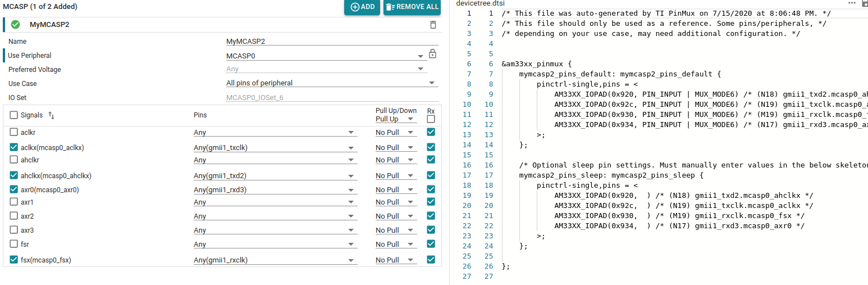Image resolution: width=868 pixels, height=285 pixels.
Task: Click the green status checkmark for MyMCASP2
Action: (x=15, y=25)
